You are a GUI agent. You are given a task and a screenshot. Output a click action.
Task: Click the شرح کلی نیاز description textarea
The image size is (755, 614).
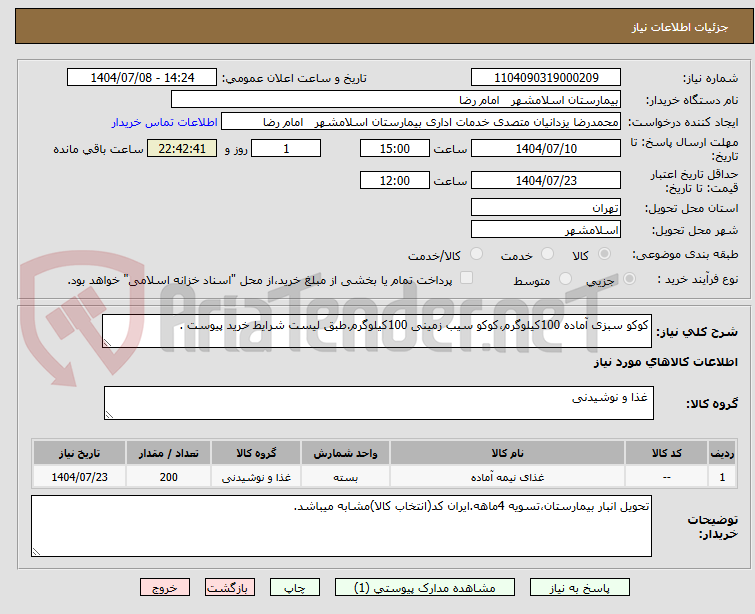pyautogui.click(x=377, y=331)
